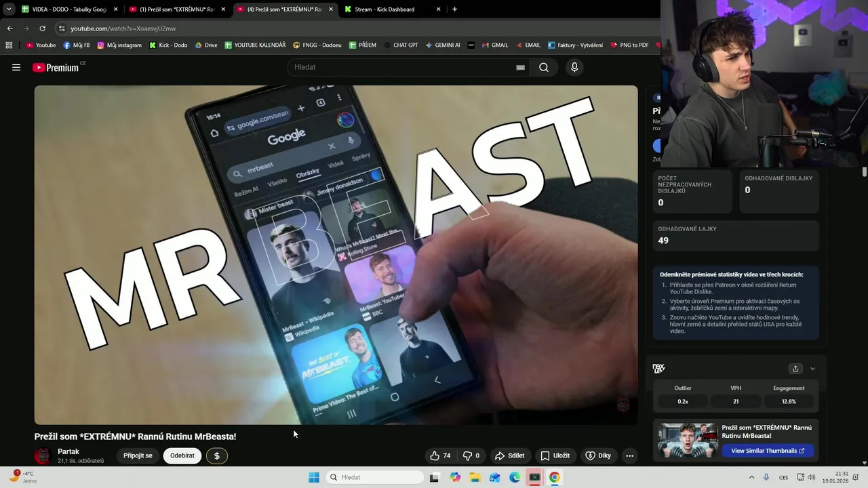Click View Similar Thumbnails button

point(768,451)
